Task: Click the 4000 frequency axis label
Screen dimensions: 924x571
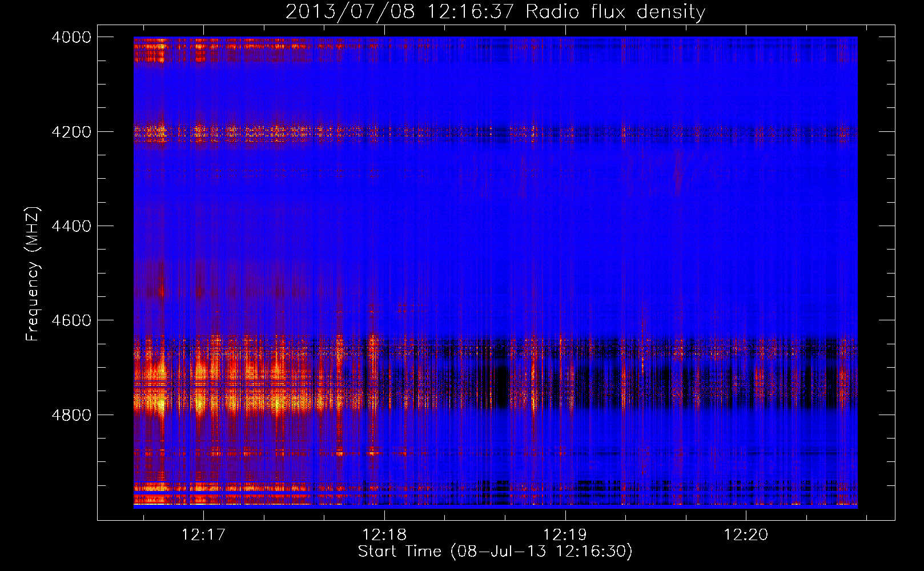Action: click(x=71, y=37)
